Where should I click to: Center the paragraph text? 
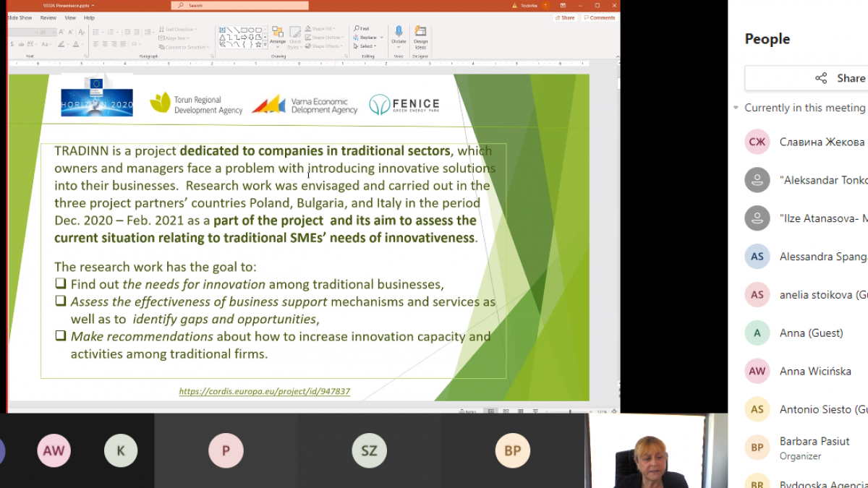[x=105, y=44]
